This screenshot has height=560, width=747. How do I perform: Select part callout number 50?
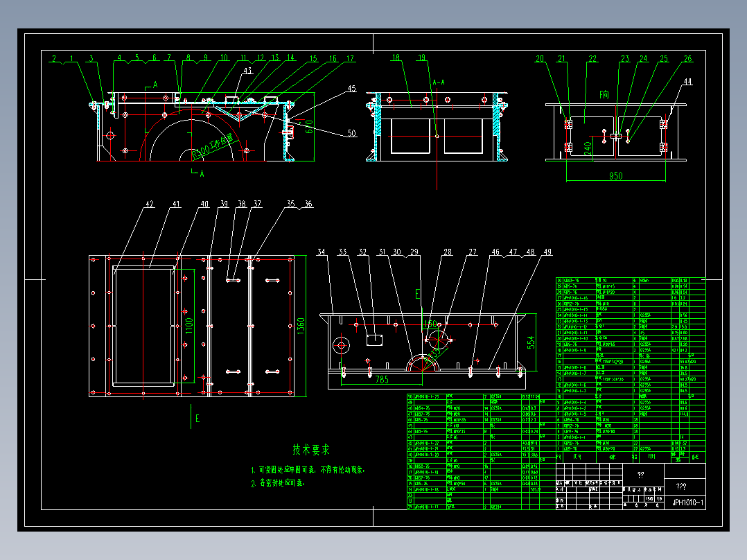pos(351,133)
